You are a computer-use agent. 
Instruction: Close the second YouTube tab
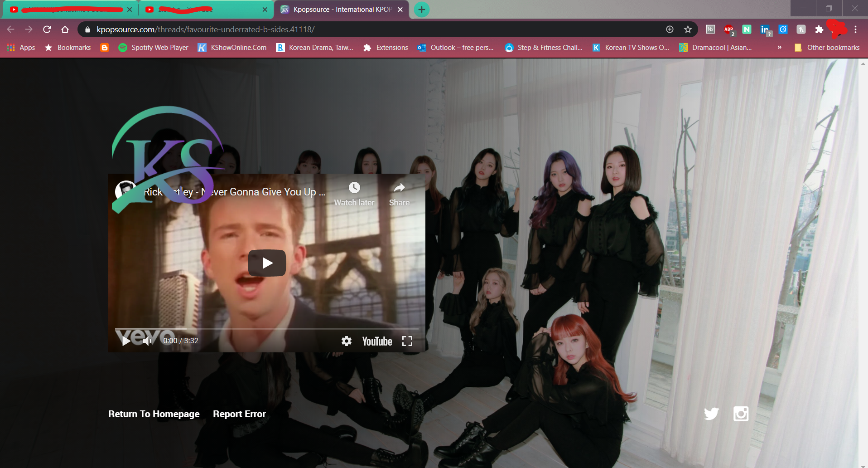tap(265, 10)
